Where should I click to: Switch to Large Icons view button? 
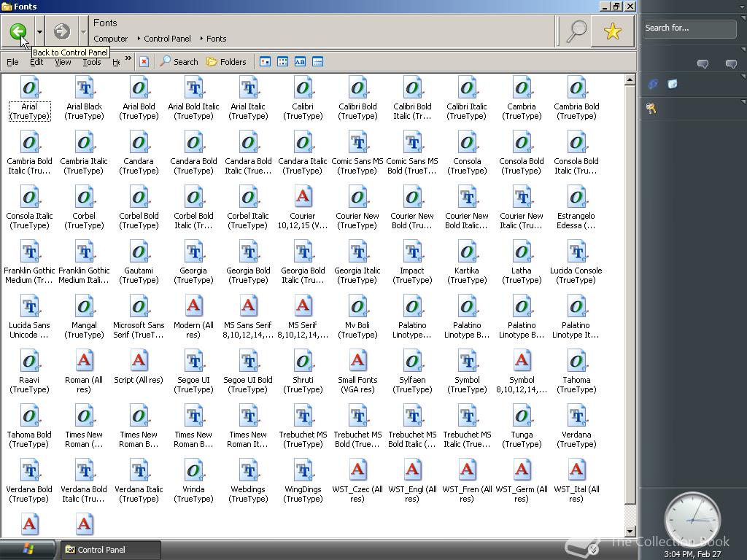265,62
